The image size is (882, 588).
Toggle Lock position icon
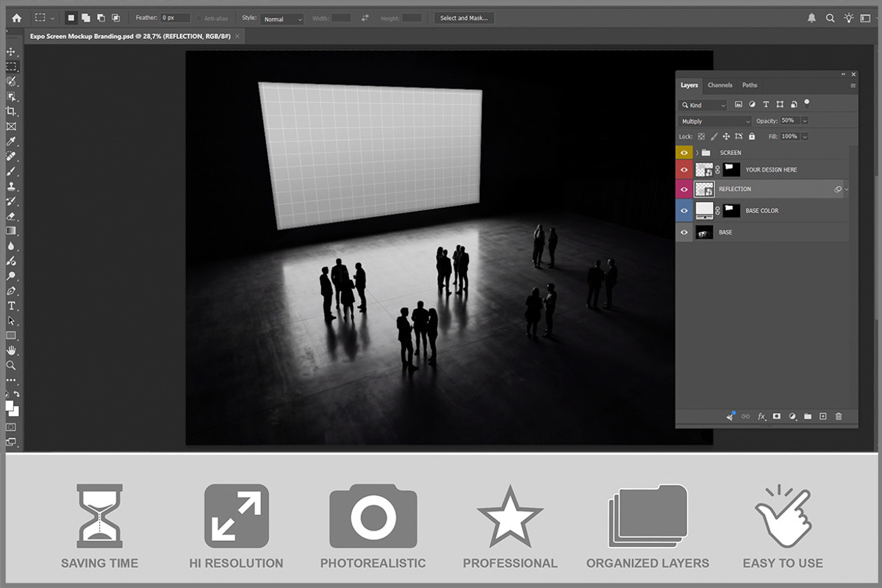tap(726, 137)
